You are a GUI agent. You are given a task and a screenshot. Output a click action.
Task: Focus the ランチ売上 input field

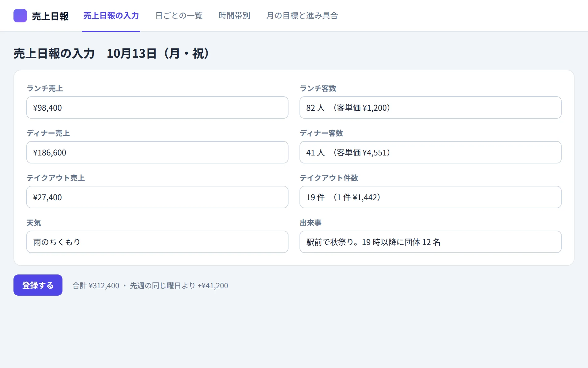click(157, 108)
